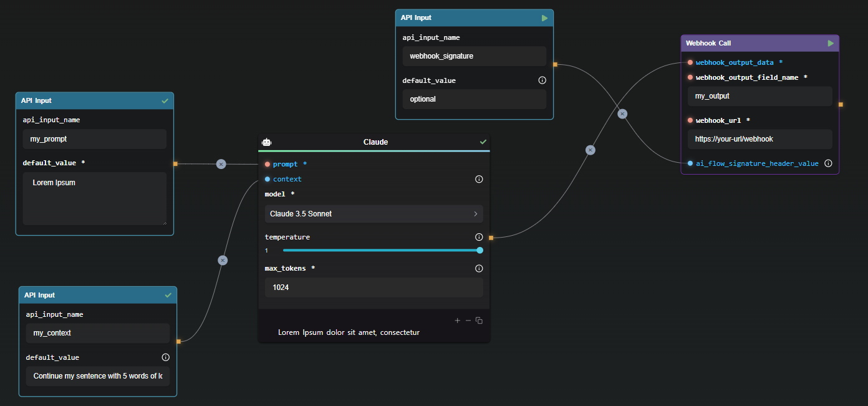Select the webhook_signature API Input node header
This screenshot has width=868, height=406.
pos(465,17)
